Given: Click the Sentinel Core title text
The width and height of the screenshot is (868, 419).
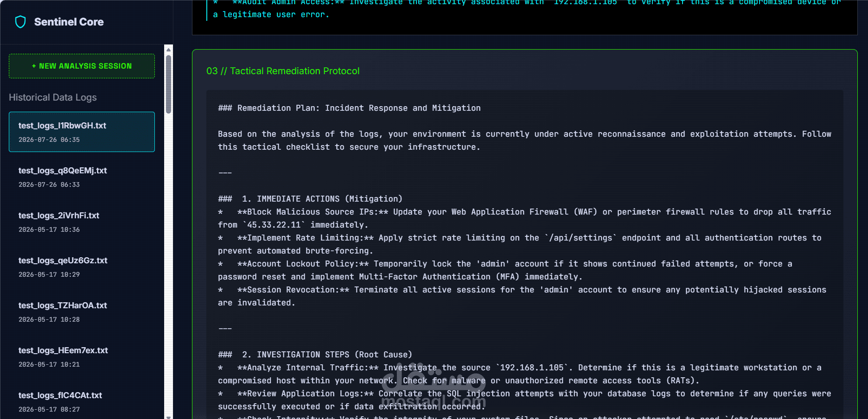Looking at the screenshot, I should tap(69, 22).
